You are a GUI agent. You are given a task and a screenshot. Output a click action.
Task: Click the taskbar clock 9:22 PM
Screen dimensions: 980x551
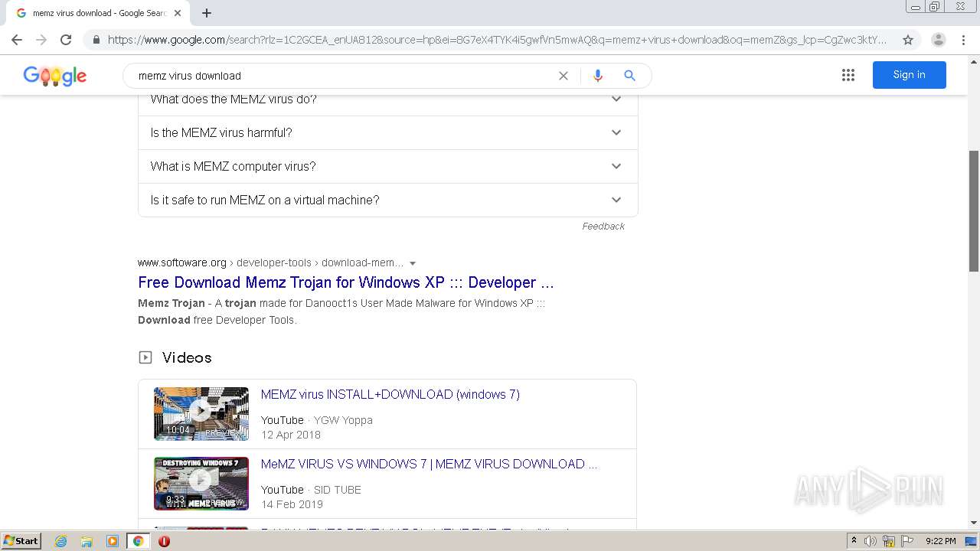pos(941,541)
